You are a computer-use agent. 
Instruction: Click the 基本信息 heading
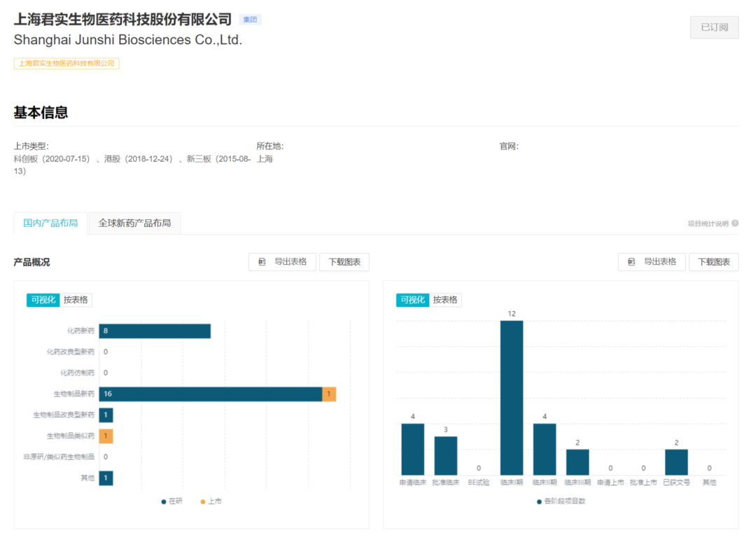pos(41,112)
